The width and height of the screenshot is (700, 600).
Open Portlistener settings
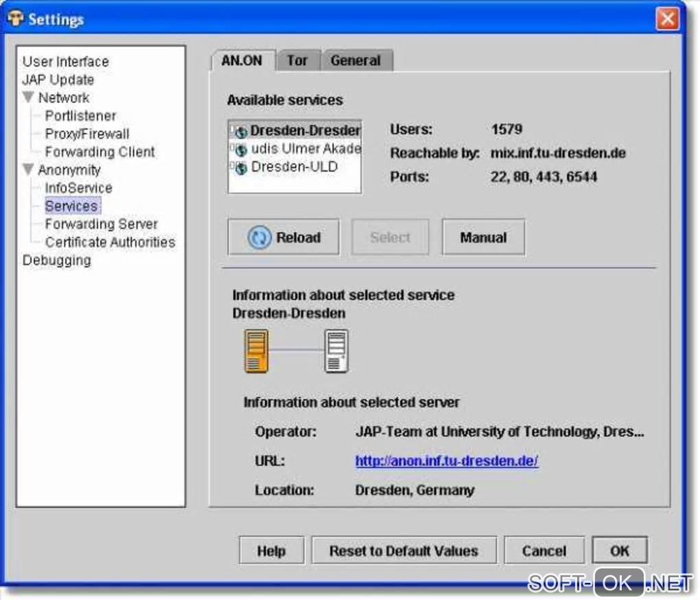point(81,115)
